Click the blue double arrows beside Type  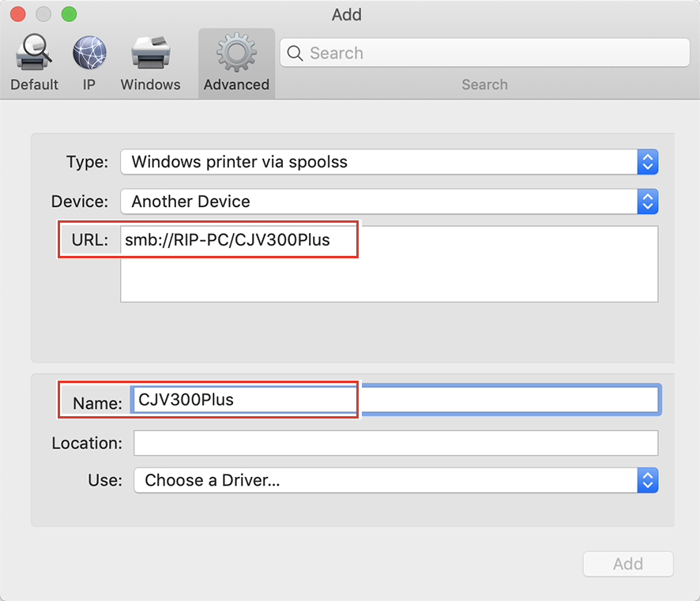tap(646, 162)
